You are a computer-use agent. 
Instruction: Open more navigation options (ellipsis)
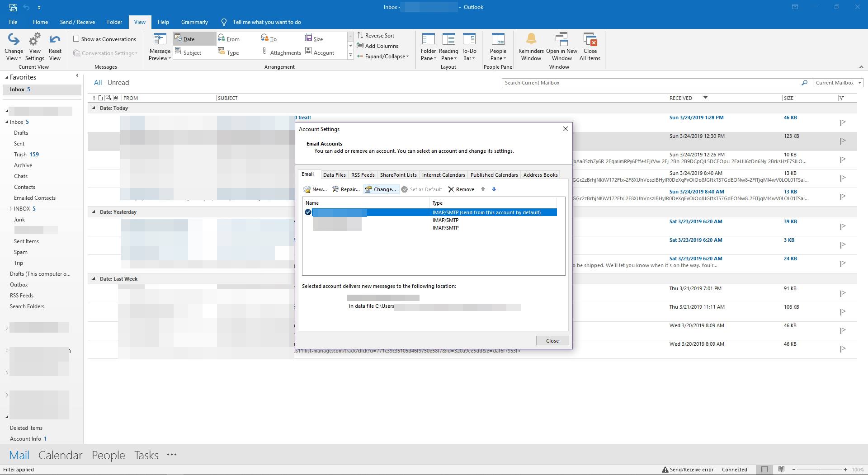click(171, 455)
